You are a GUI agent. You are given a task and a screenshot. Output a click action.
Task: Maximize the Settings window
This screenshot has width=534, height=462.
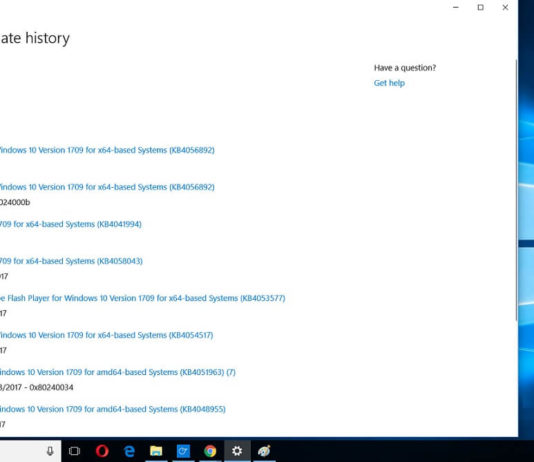coord(481,7)
